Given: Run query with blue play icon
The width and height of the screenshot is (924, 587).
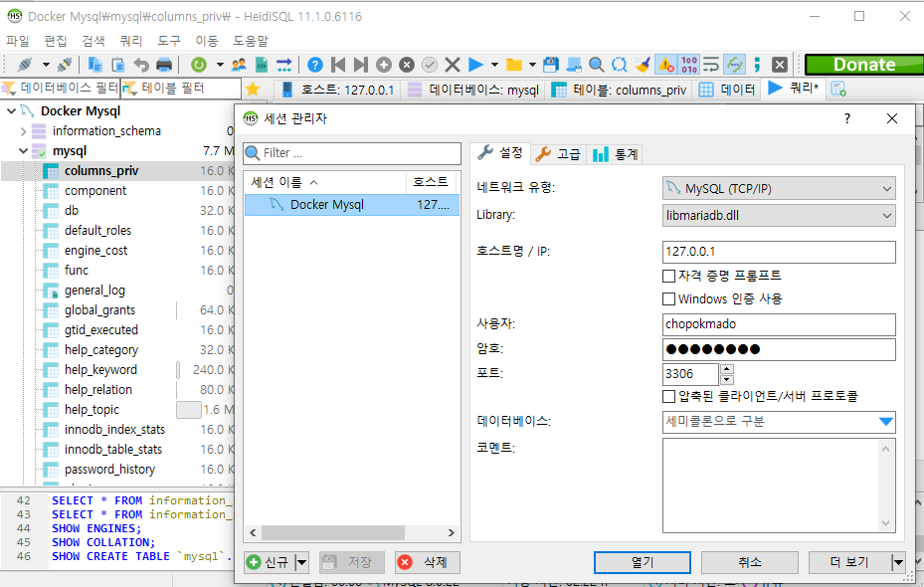Looking at the screenshot, I should click(475, 65).
